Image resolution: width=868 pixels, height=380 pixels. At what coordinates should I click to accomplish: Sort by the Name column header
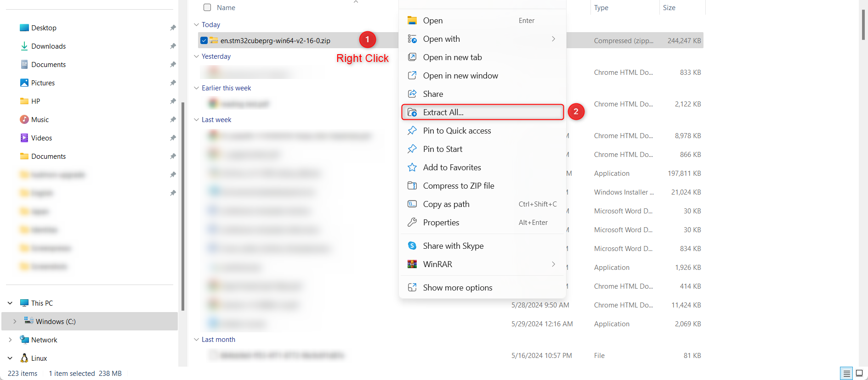point(226,8)
